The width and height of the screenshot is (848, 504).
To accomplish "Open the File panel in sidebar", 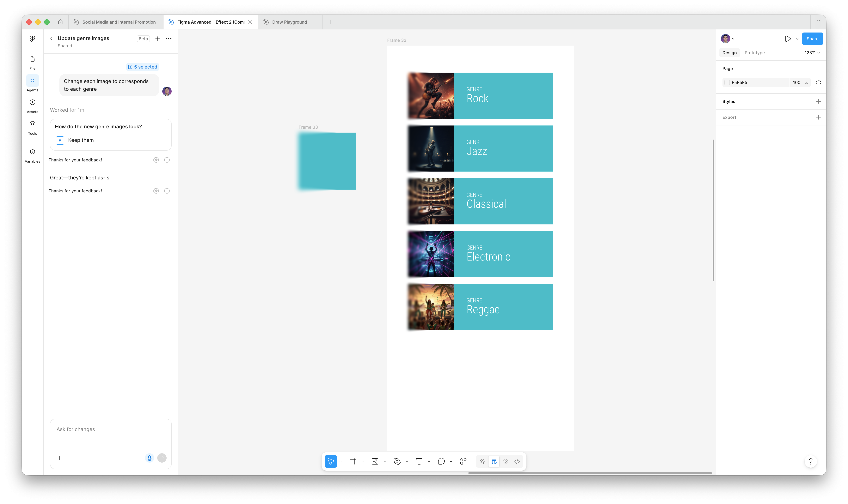I will coord(32,63).
